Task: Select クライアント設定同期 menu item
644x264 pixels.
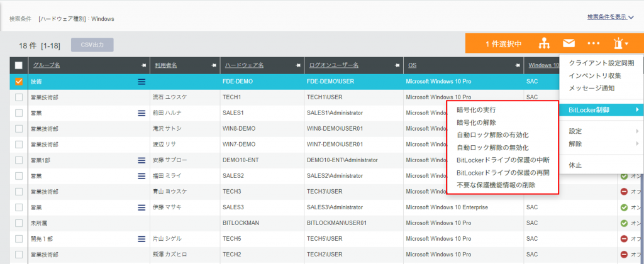Action: pos(602,63)
